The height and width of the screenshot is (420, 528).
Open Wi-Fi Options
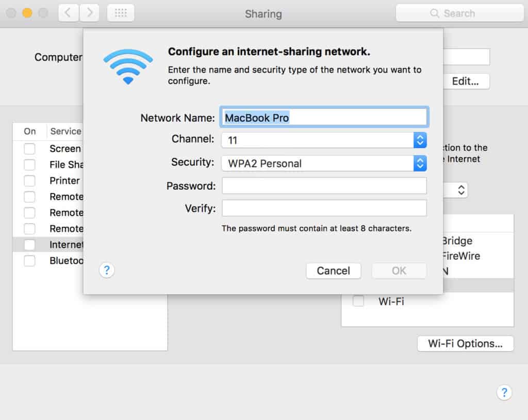click(465, 343)
